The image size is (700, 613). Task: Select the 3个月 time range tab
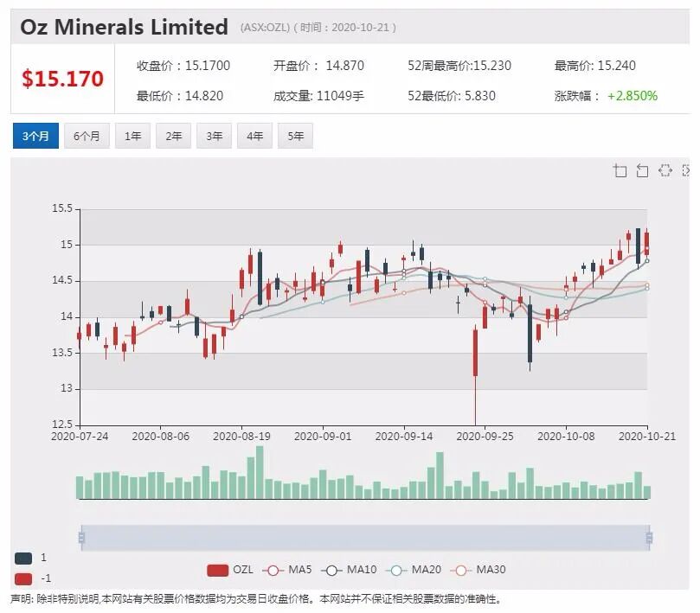35,136
